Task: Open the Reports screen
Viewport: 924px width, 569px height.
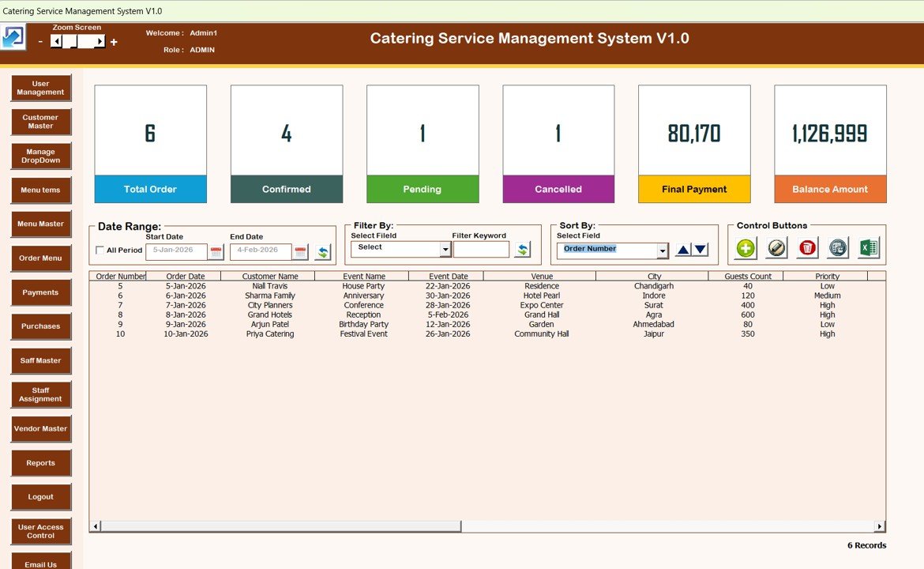Action: [x=40, y=462]
